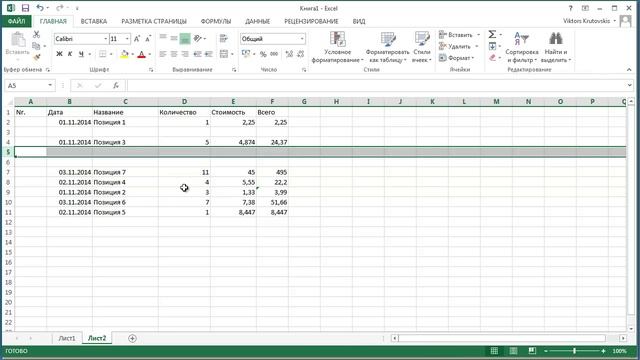This screenshot has width=640, height=360.
Task: Increase font size with larger A icon
Action: tap(137, 39)
